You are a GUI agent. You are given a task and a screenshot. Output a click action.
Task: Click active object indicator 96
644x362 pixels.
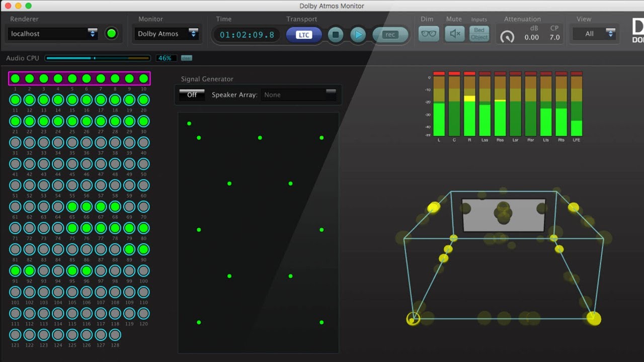tap(87, 270)
